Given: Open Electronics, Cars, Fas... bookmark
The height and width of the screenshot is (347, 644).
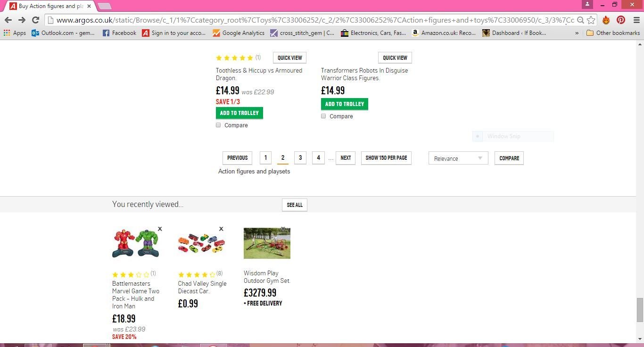Looking at the screenshot, I should click(x=373, y=33).
